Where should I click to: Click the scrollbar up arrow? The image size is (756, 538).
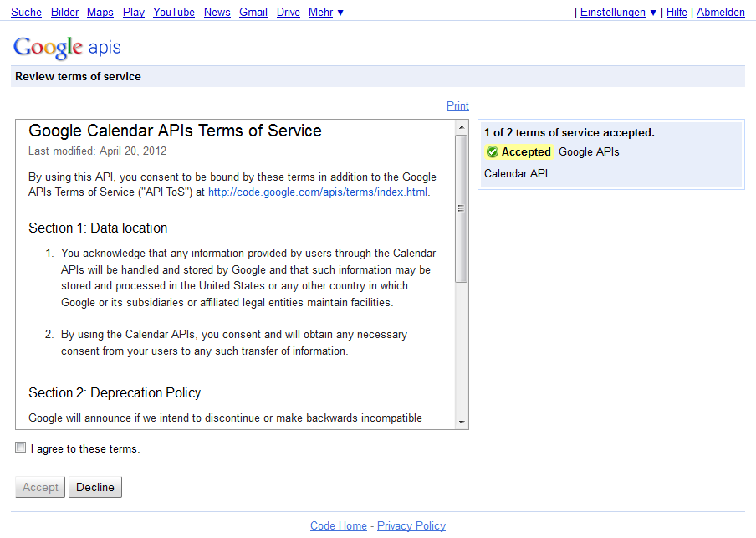[x=461, y=128]
